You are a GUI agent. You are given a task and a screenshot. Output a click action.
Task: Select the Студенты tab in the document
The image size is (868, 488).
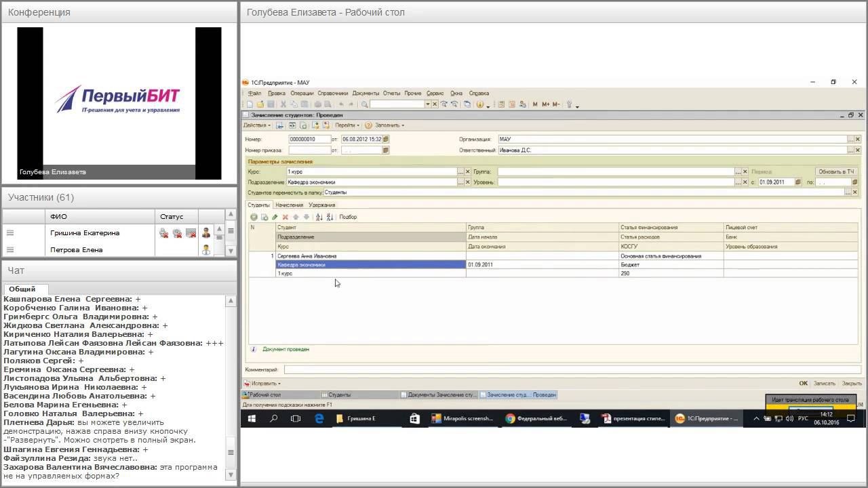pos(258,205)
